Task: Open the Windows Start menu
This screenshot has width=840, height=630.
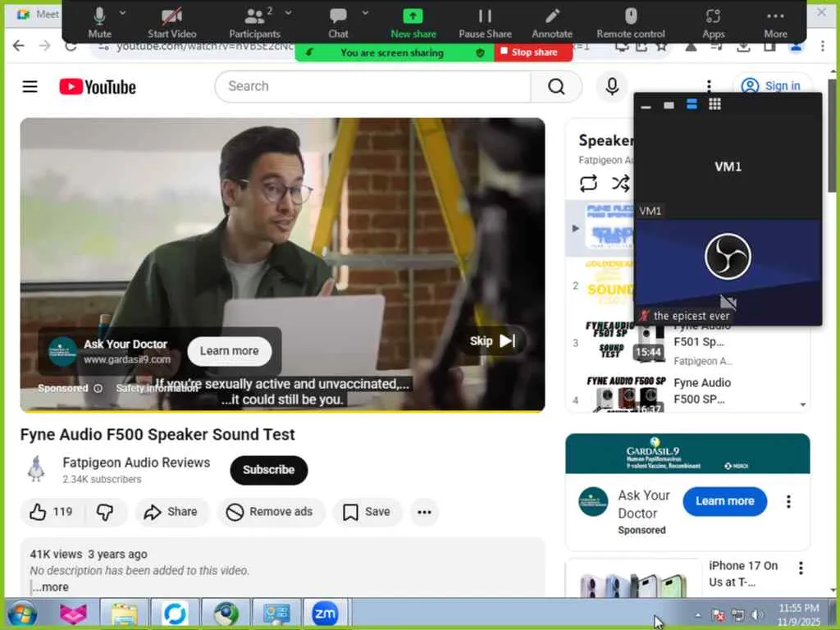Action: [22, 614]
